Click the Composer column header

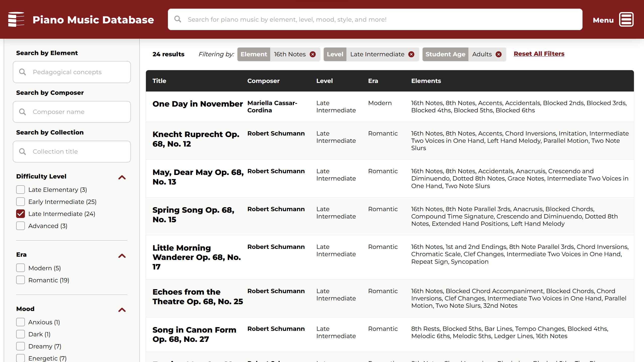tap(263, 81)
